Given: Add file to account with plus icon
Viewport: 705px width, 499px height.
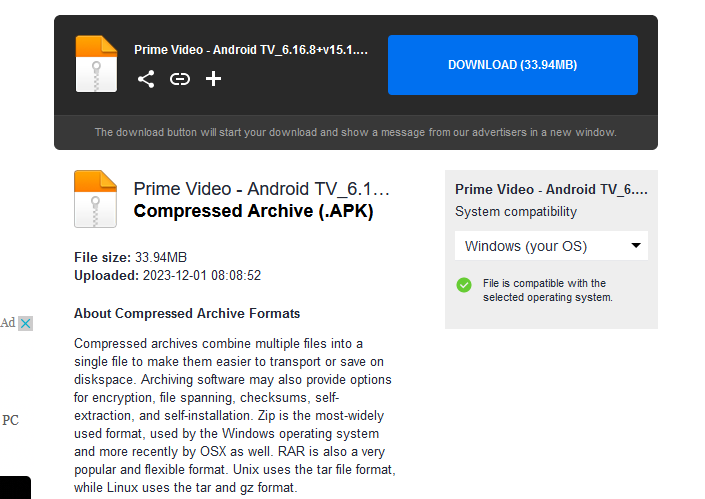Looking at the screenshot, I should click(213, 79).
